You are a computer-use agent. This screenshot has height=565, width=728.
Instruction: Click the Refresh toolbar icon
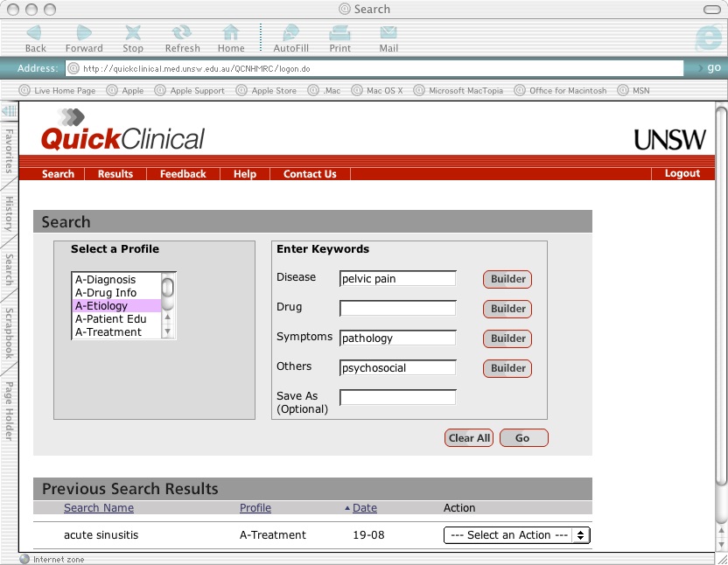pos(182,33)
